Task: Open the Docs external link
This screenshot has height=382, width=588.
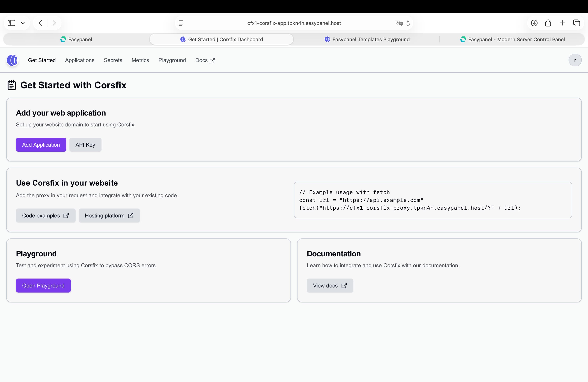Action: point(205,60)
